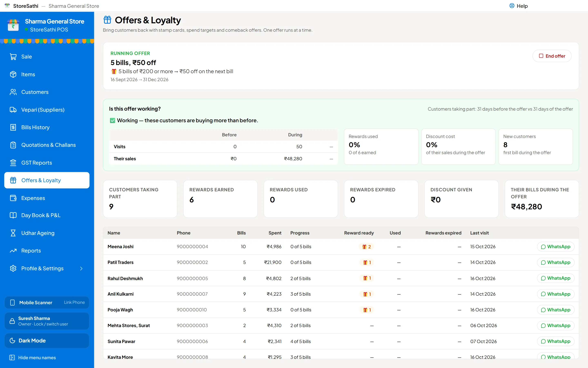Click the Quotations & Challans clipboard icon

click(x=13, y=145)
